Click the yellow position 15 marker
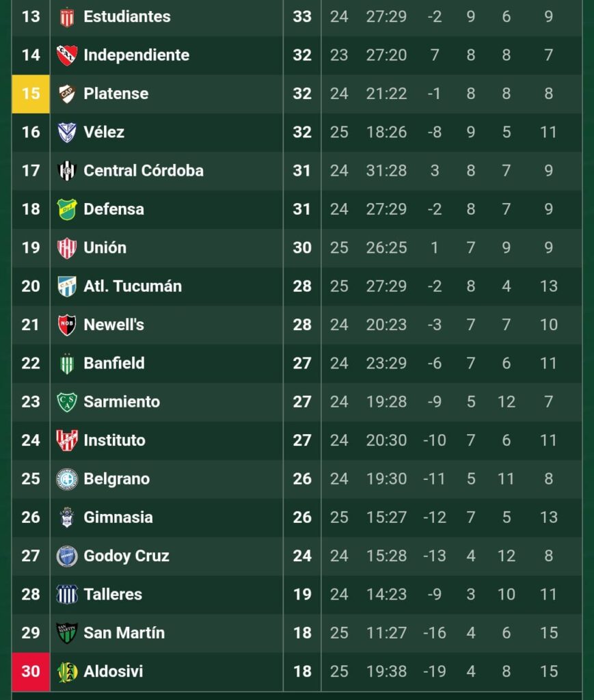This screenshot has width=594, height=700. (31, 94)
